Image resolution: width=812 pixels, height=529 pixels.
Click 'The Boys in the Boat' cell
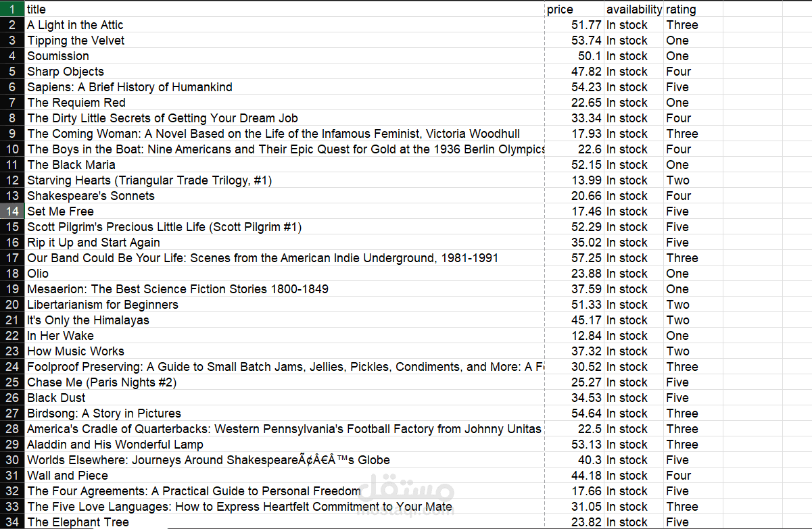285,149
